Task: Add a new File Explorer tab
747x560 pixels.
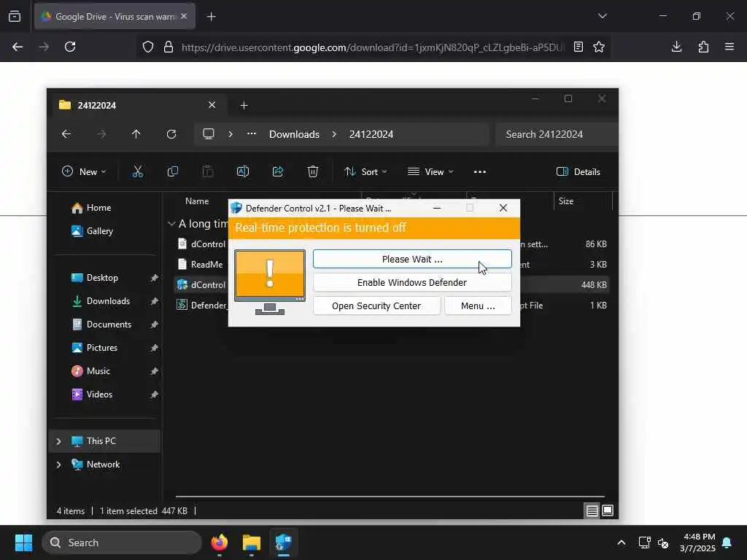Action: pyautogui.click(x=244, y=106)
